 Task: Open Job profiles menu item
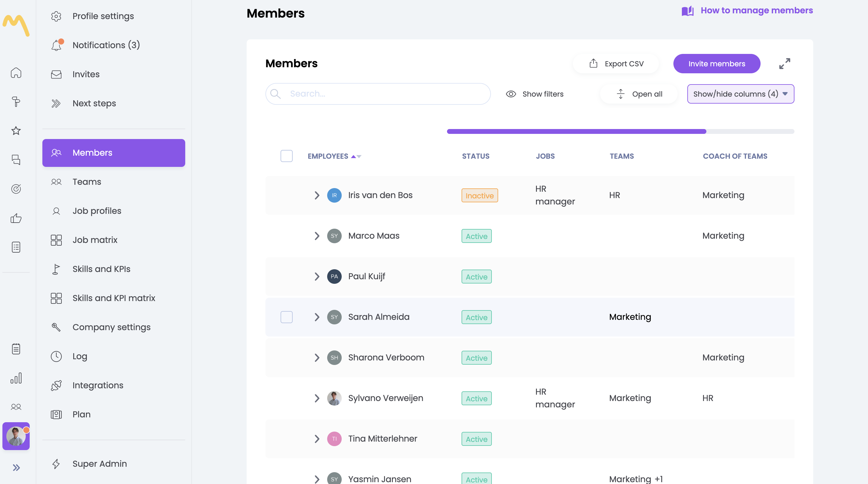point(97,211)
